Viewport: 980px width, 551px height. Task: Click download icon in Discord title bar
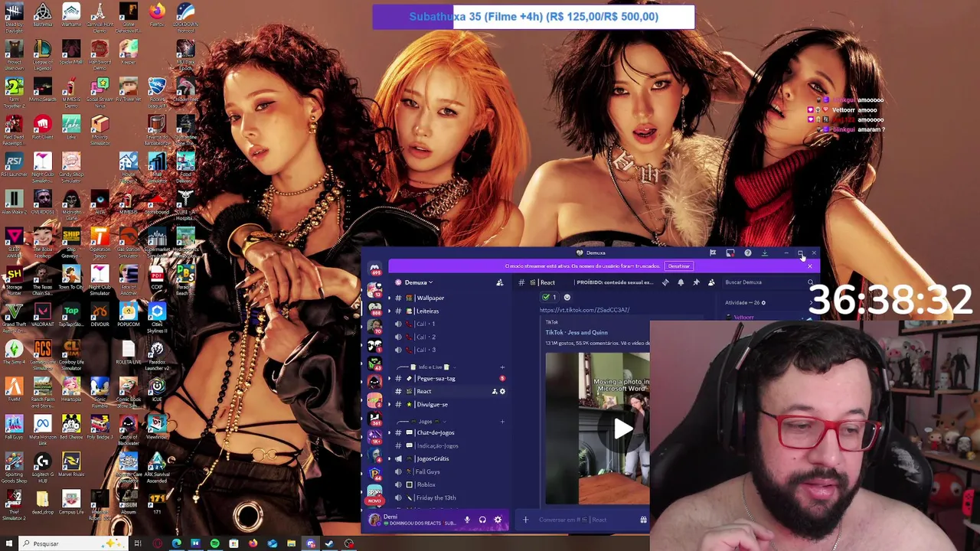764,253
